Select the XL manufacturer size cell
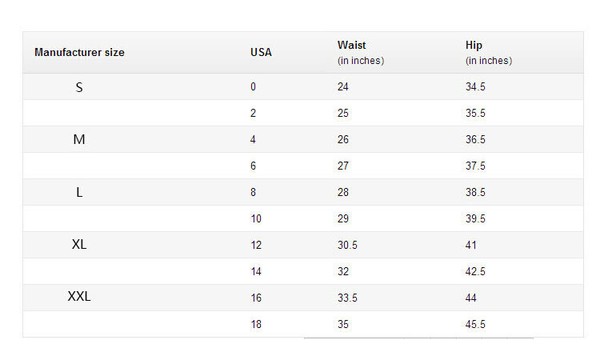The height and width of the screenshot is (360, 600). [x=79, y=244]
